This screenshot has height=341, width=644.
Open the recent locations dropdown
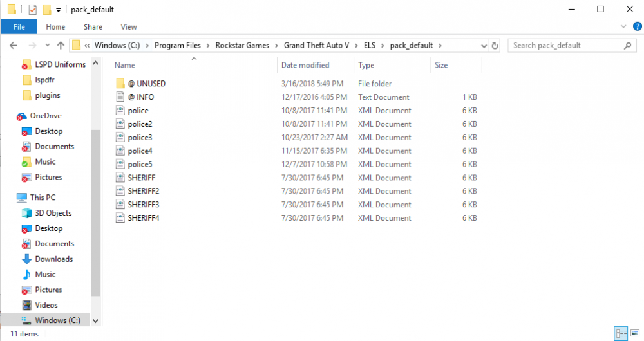(x=47, y=46)
